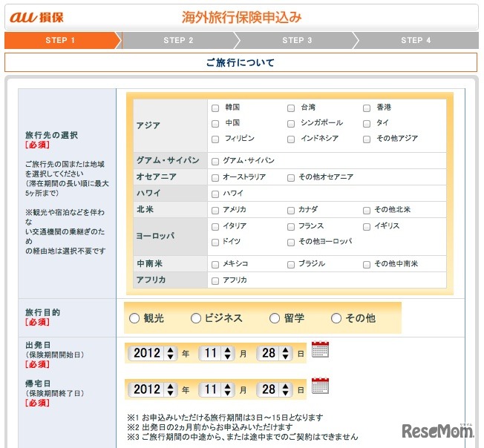Select the アメリカ checkbox
Image resolution: width=484 pixels, height=448 pixels.
[x=215, y=211]
